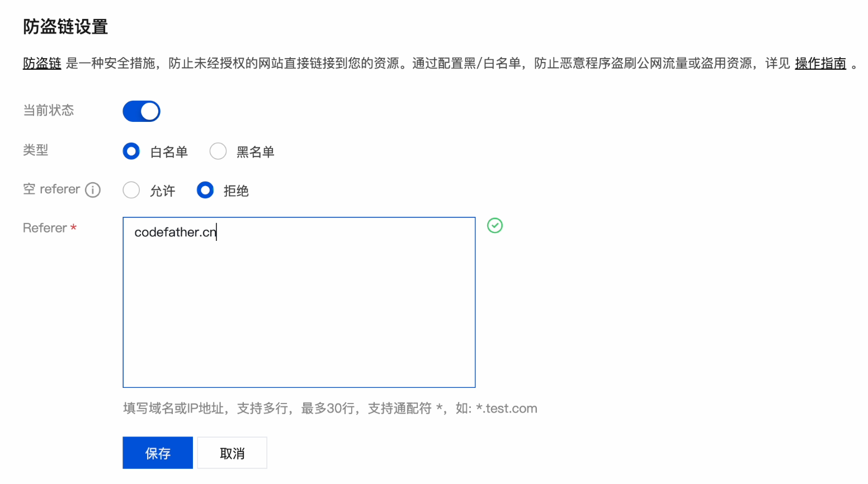Choose the 黑名单 type option

click(x=218, y=151)
